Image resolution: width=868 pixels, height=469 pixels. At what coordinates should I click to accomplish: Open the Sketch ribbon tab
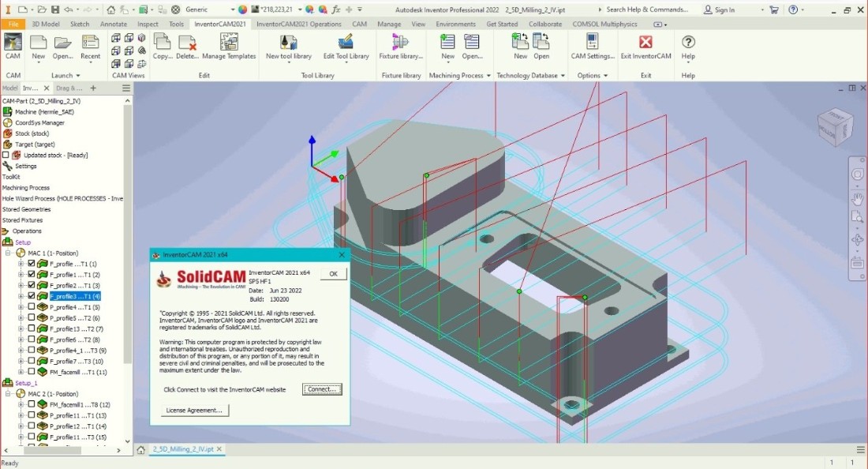point(80,24)
